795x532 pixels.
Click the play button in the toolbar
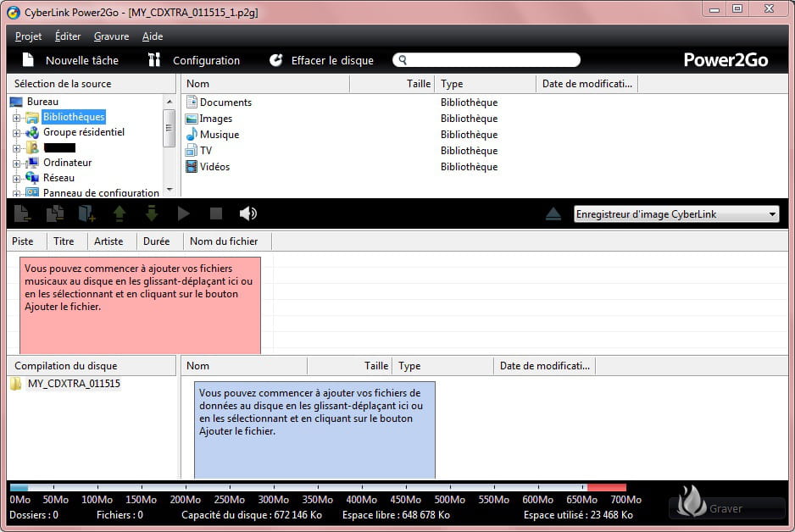pos(184,213)
